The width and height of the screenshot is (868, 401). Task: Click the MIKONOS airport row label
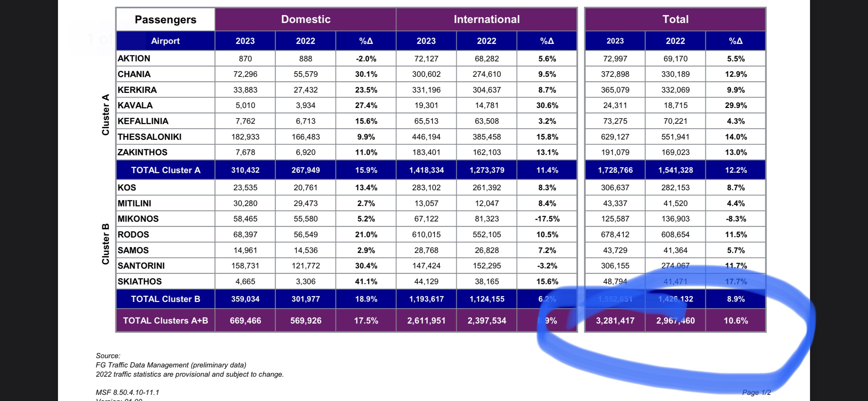[x=138, y=219]
